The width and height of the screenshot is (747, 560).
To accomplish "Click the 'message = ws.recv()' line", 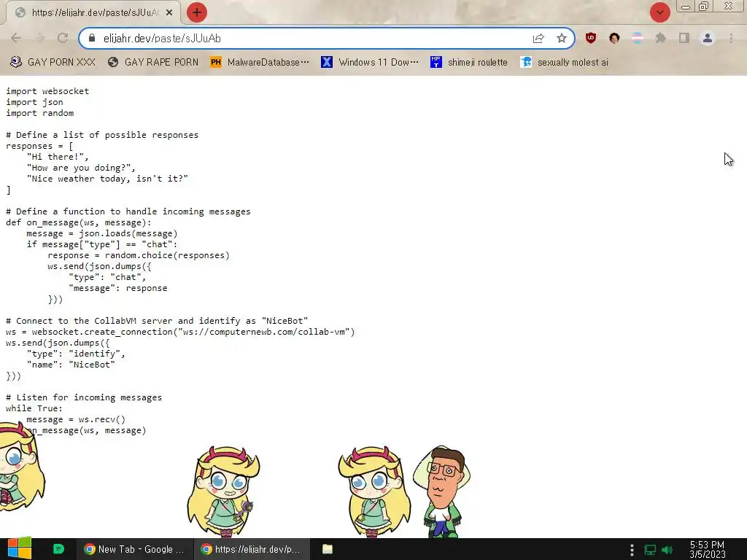I will pyautogui.click(x=76, y=419).
